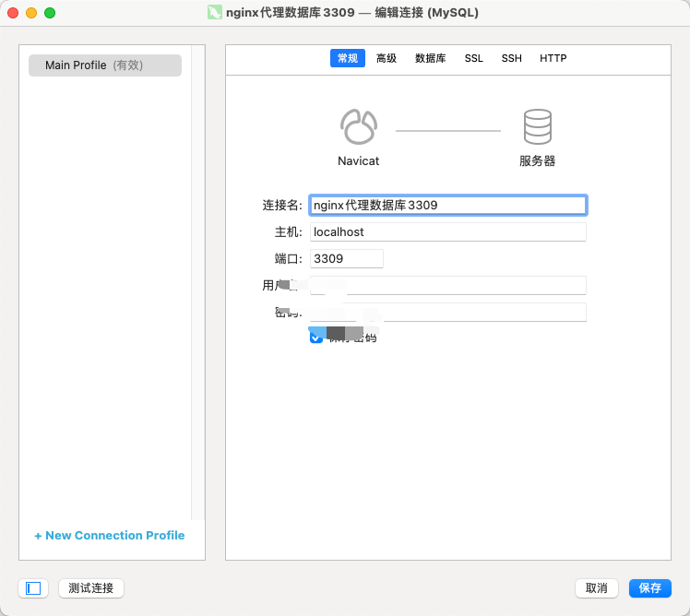Toggle the save password checkbox

point(316,338)
